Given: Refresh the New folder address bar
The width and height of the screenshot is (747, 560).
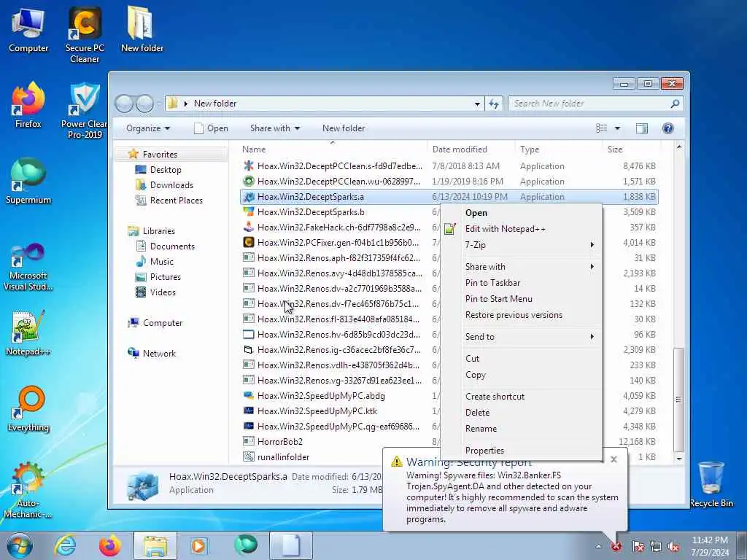Looking at the screenshot, I should (x=494, y=104).
